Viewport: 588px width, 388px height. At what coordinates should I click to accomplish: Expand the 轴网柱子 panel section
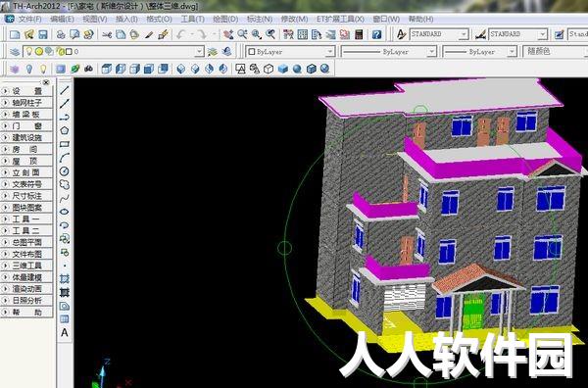[26, 102]
